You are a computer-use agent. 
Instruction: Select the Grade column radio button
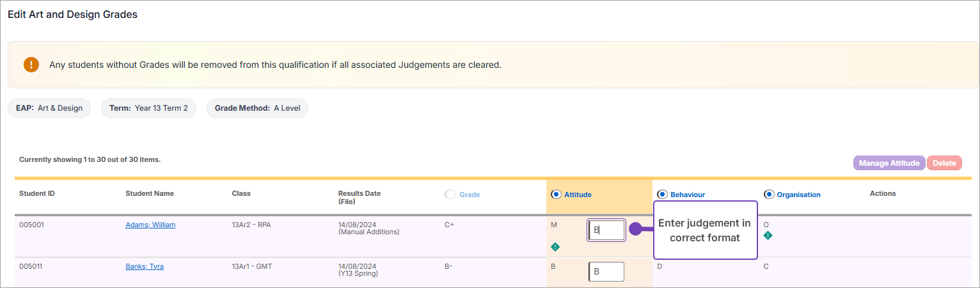tap(450, 195)
